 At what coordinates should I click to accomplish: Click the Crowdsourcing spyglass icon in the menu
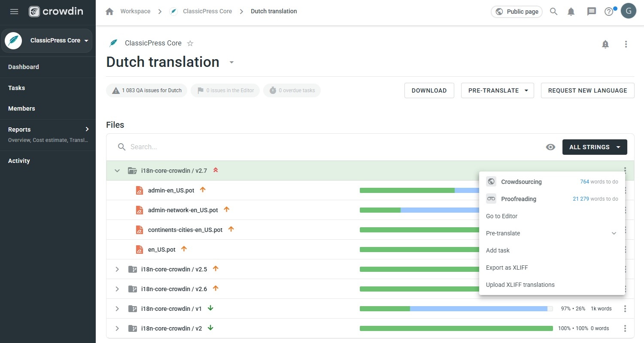tap(491, 181)
